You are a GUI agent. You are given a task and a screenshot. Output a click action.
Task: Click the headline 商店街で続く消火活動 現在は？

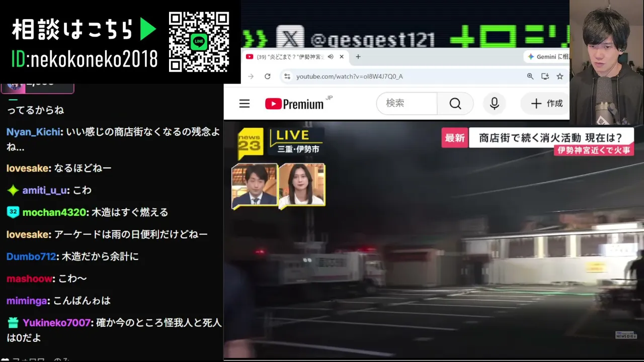550,138
